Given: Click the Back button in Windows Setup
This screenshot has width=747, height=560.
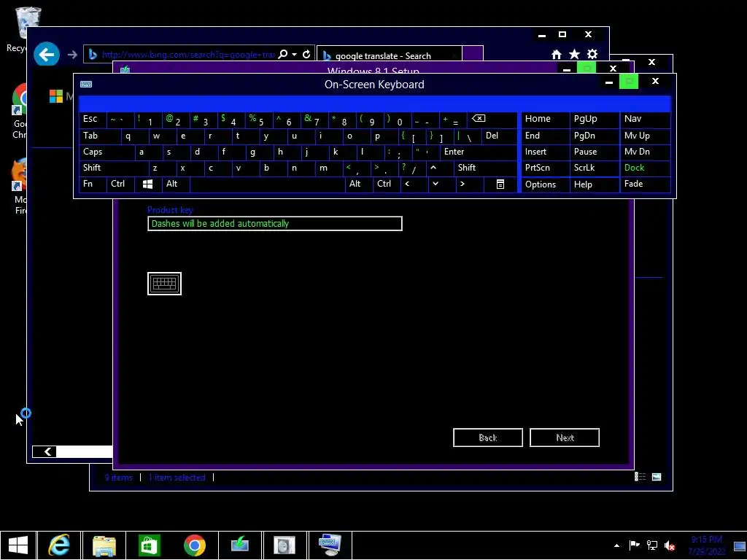Looking at the screenshot, I should (x=488, y=437).
